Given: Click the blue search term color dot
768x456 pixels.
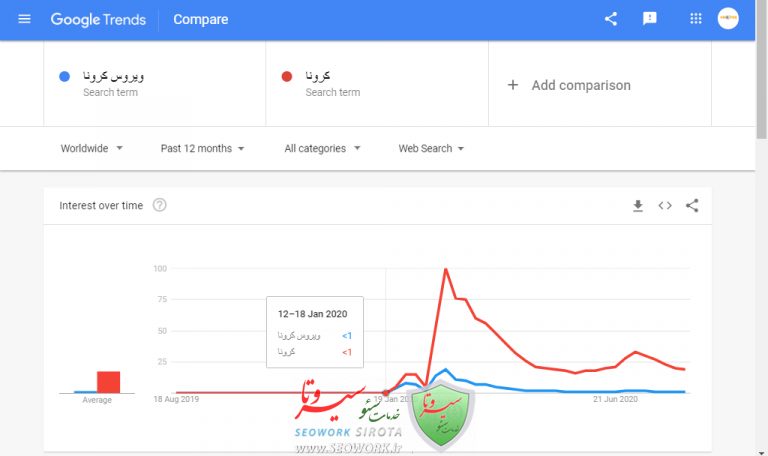Looking at the screenshot, I should point(65,76).
